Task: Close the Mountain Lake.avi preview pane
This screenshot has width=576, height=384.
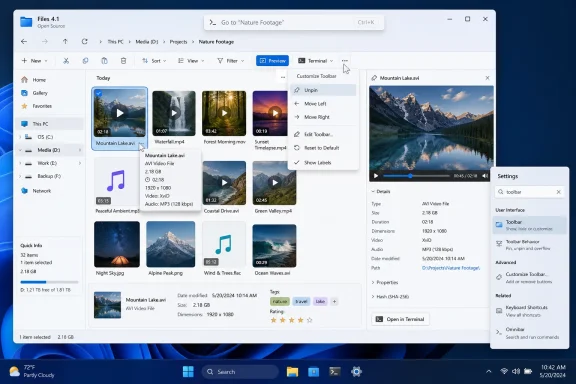Action: (487, 78)
